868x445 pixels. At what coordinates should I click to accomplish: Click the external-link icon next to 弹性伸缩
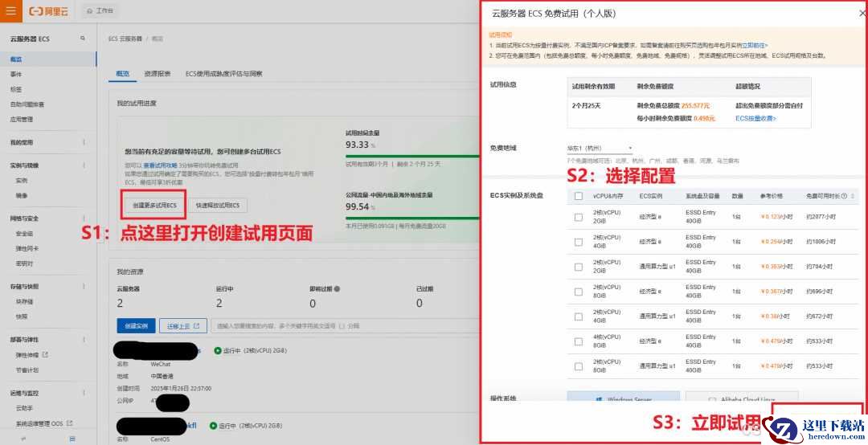[45, 355]
